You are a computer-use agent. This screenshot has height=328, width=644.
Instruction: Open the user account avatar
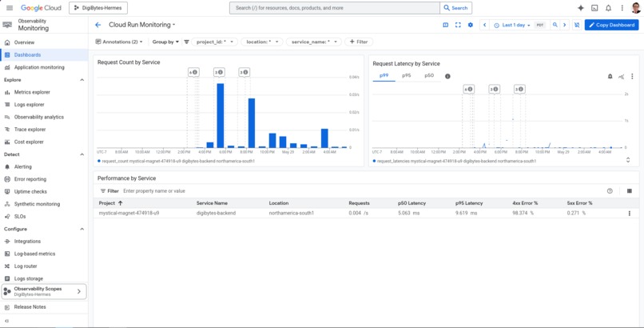tap(636, 8)
